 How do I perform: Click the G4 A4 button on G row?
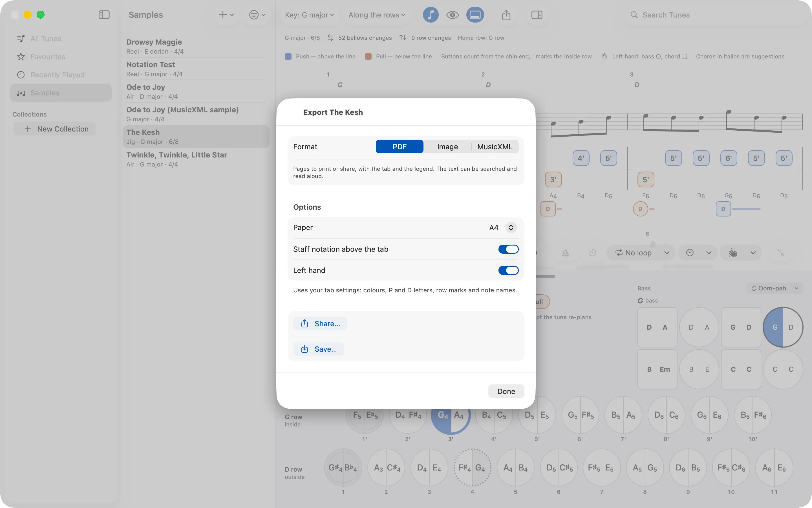(x=451, y=415)
